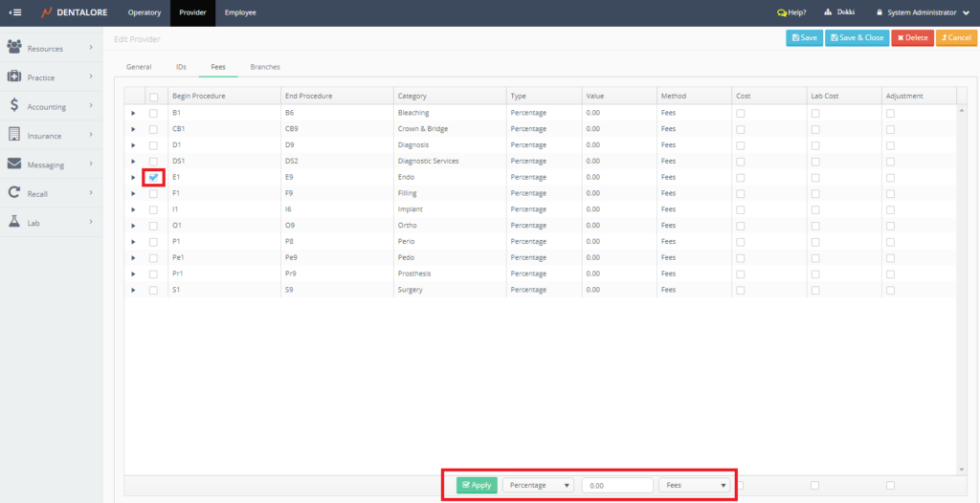Viewport: 980px width, 503px height.
Task: Click the Practice medical kit icon
Action: click(x=14, y=76)
